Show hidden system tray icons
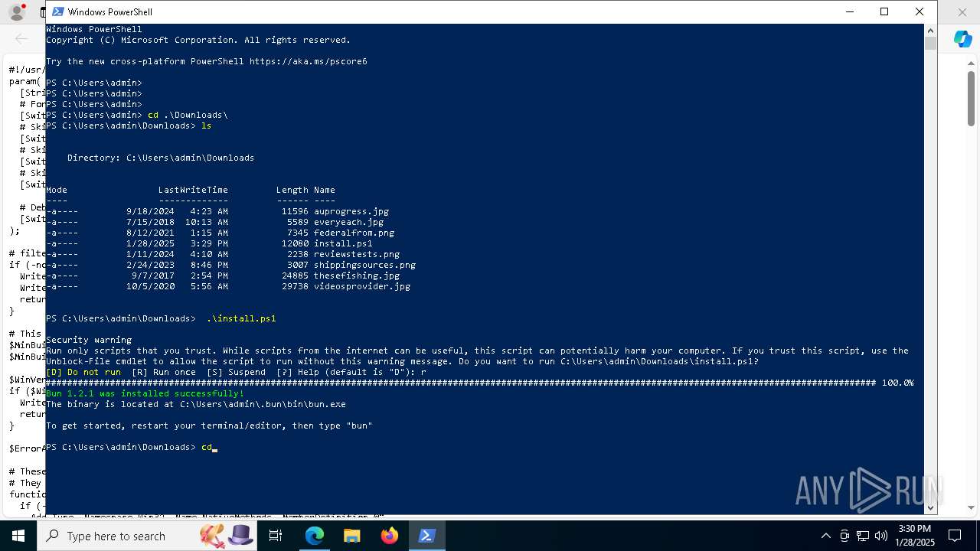 coord(825,536)
